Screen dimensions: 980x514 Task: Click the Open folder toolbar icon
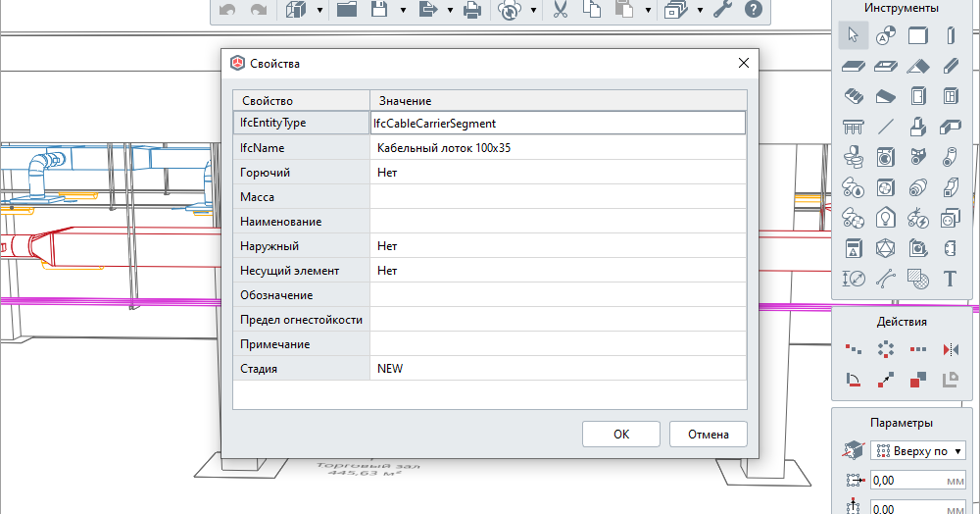(347, 9)
